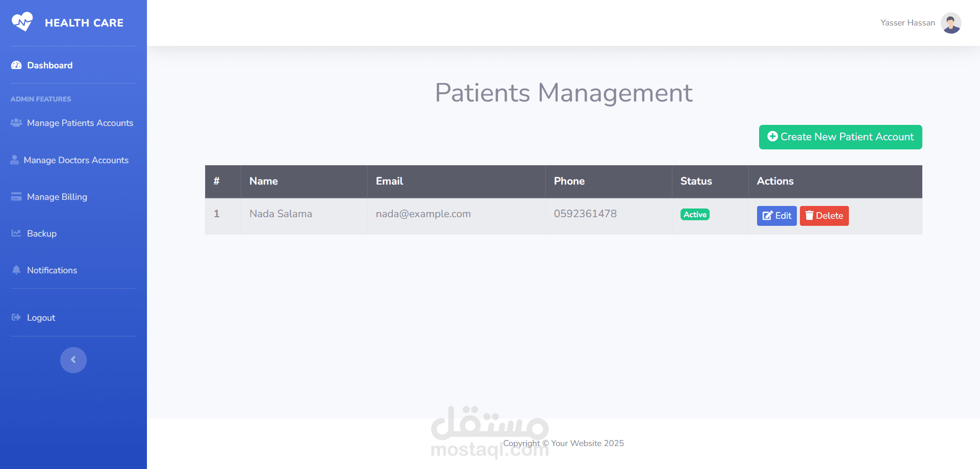Screen dimensions: 980x469
Task: Edit the Nada Salama patient record
Action: point(776,216)
